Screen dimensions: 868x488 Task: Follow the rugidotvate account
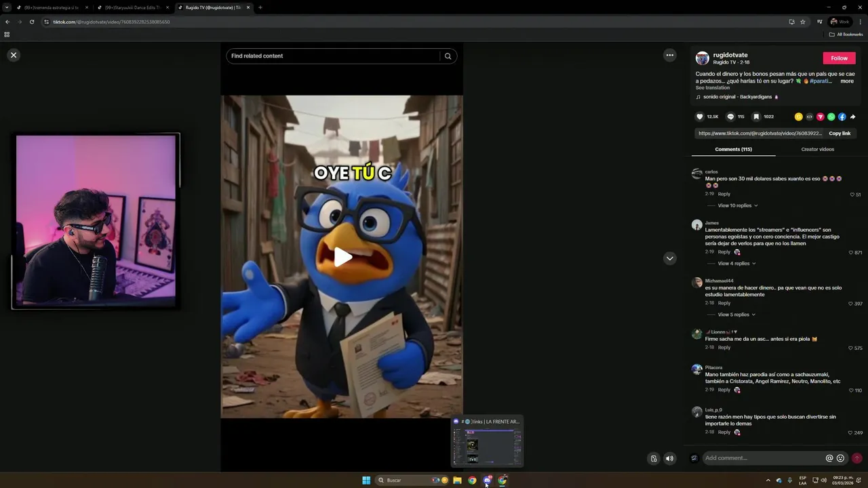click(x=839, y=58)
